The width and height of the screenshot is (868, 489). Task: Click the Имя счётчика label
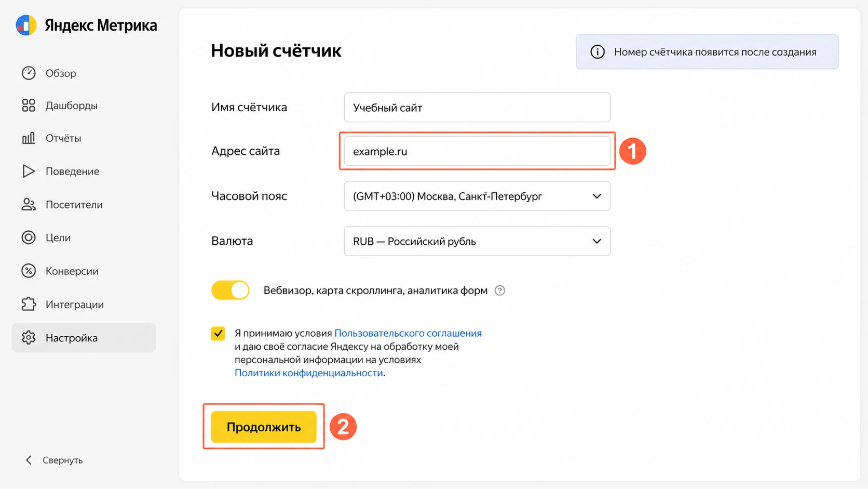[249, 107]
